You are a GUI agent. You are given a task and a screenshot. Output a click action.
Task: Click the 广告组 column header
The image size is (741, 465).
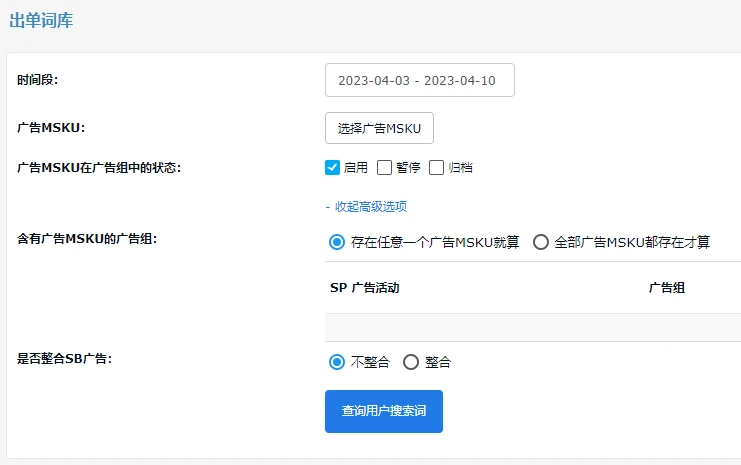tap(666, 288)
